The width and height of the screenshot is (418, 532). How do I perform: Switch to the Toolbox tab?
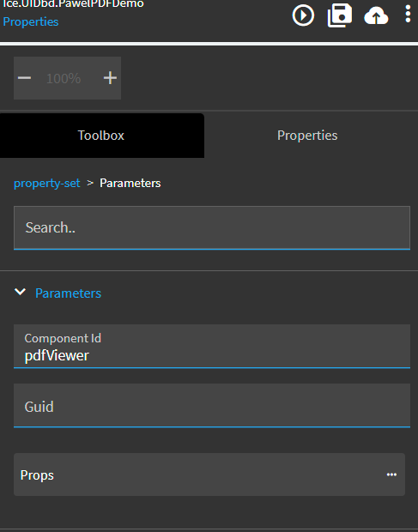point(101,136)
